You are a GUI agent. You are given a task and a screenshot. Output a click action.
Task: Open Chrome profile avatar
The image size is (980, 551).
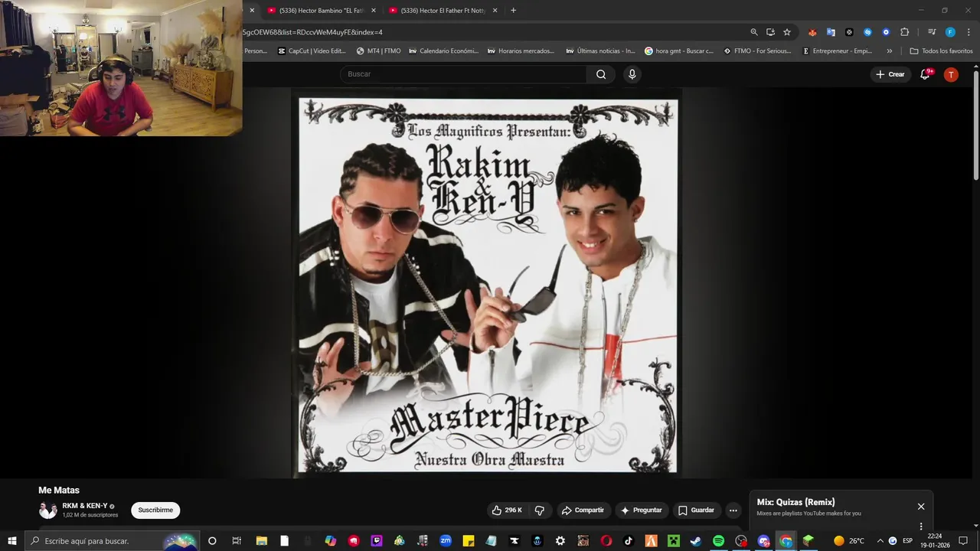pyautogui.click(x=950, y=32)
